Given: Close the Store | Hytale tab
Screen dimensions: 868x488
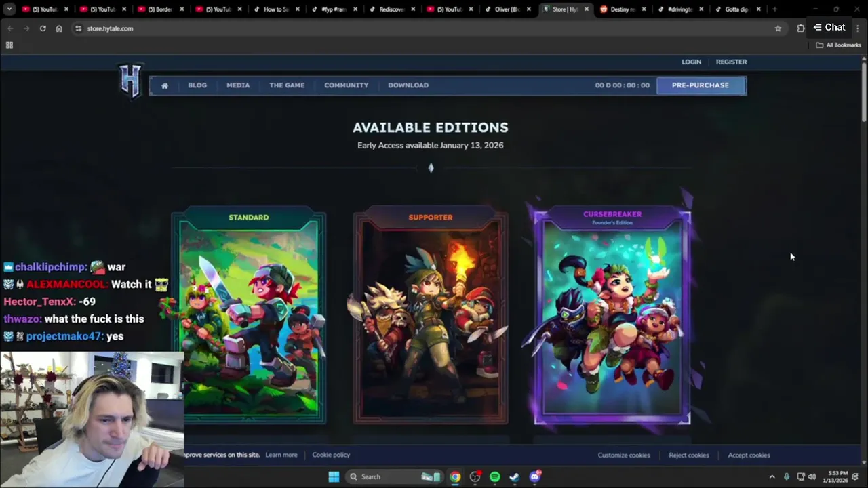Looking at the screenshot, I should pos(587,9).
